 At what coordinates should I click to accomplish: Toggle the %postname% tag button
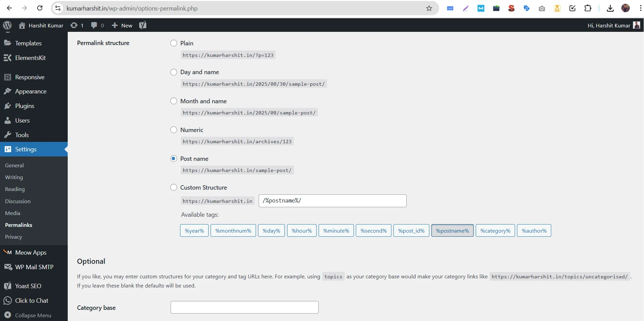(452, 231)
